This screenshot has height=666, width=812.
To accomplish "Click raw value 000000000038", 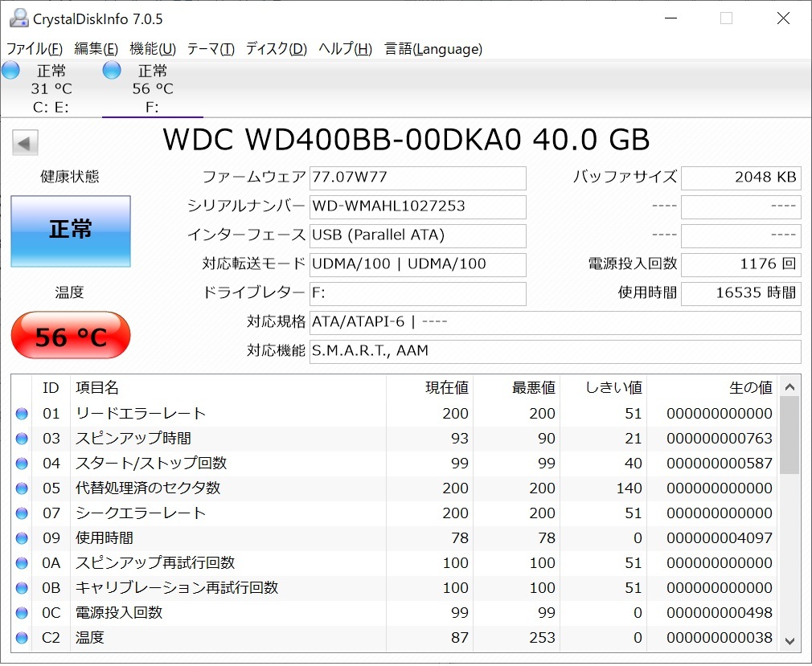I will [x=720, y=638].
